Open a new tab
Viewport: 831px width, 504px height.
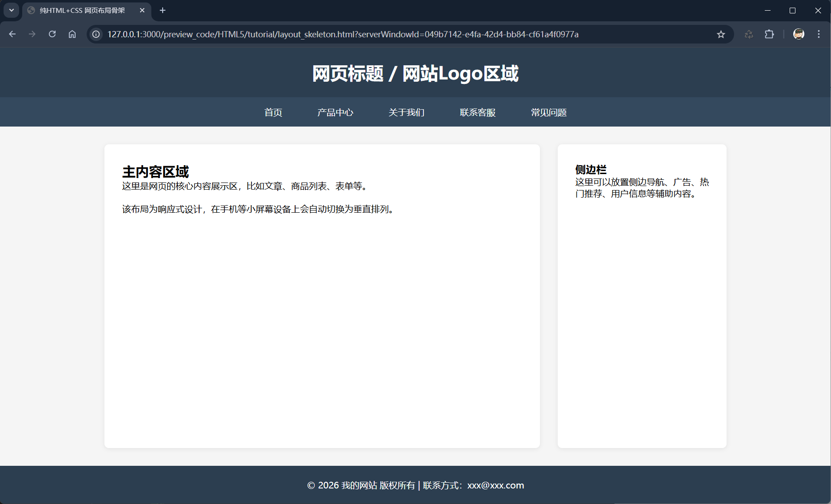click(x=163, y=10)
